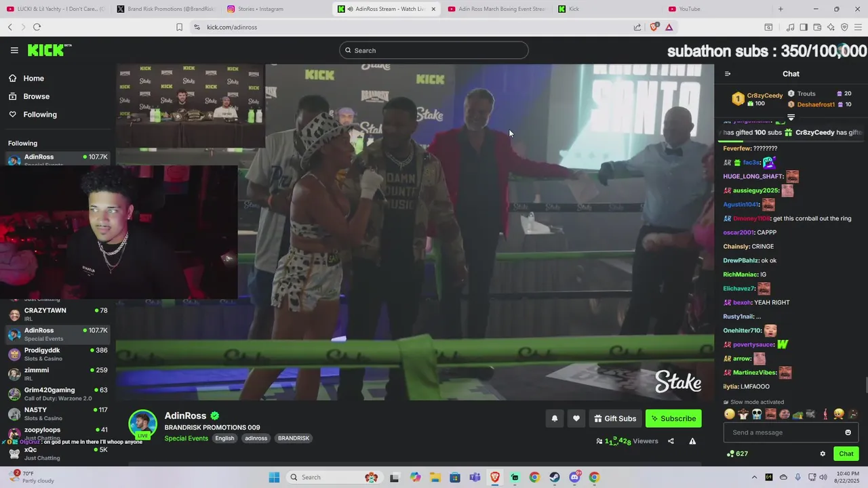Image resolution: width=868 pixels, height=488 pixels.
Task: Click username HUGE_LONG_SHAFT in chat
Action: 753,176
